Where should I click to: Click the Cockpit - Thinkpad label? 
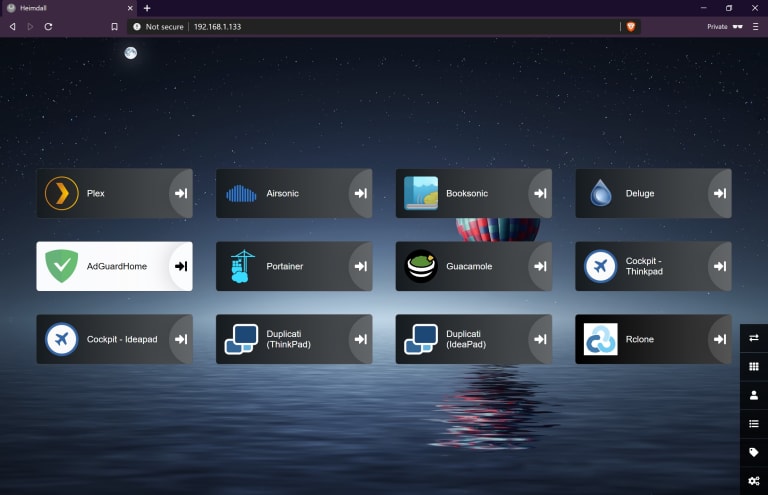(644, 266)
